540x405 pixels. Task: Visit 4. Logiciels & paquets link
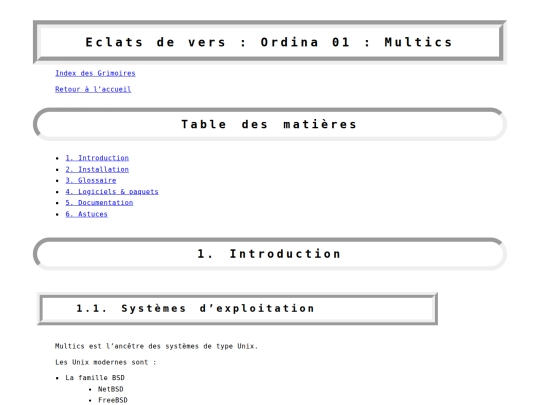112,191
